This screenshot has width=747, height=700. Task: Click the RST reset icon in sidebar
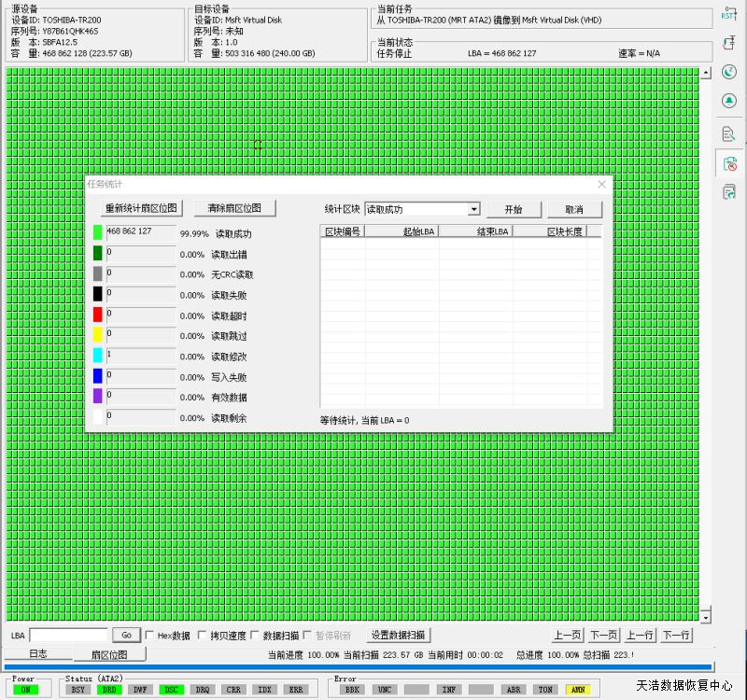729,14
